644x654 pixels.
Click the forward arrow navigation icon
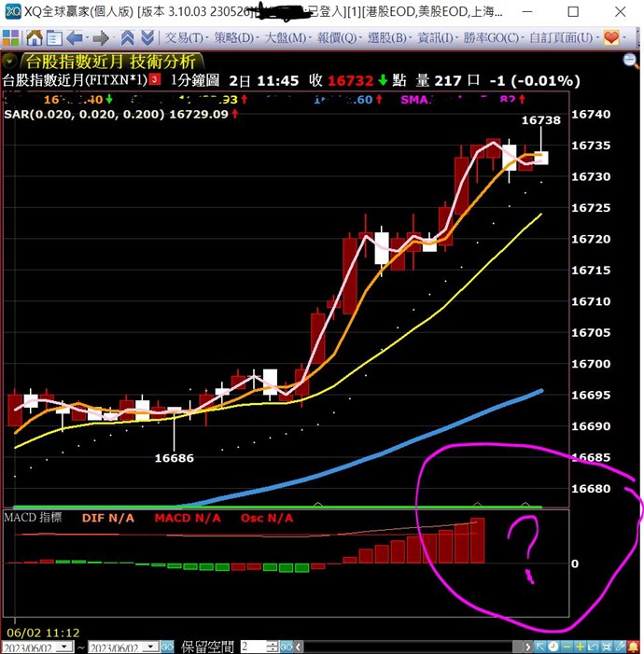click(101, 38)
